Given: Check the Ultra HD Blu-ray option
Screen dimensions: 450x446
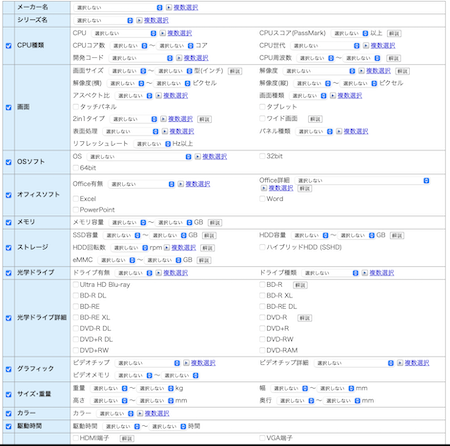Looking at the screenshot, I should tap(76, 285).
